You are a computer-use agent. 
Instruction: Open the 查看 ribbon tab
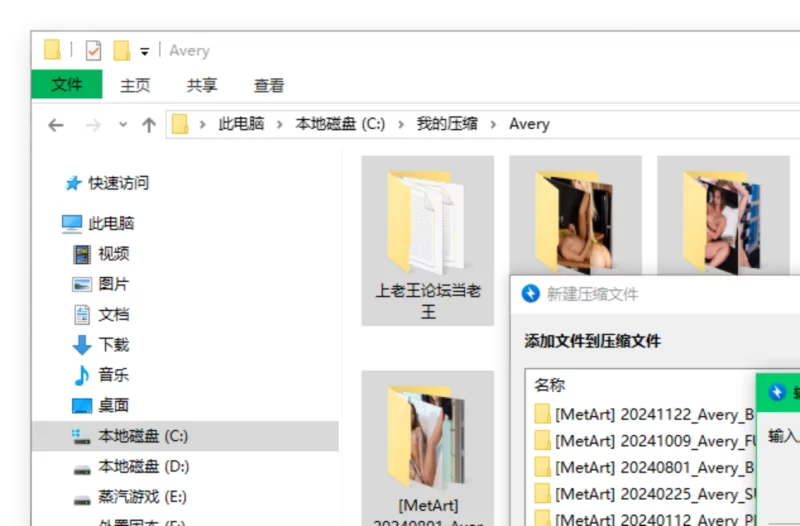pos(269,85)
